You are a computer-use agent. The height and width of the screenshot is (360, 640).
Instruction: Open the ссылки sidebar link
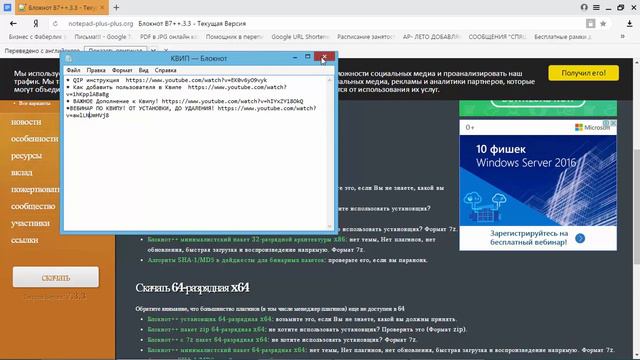point(25,240)
